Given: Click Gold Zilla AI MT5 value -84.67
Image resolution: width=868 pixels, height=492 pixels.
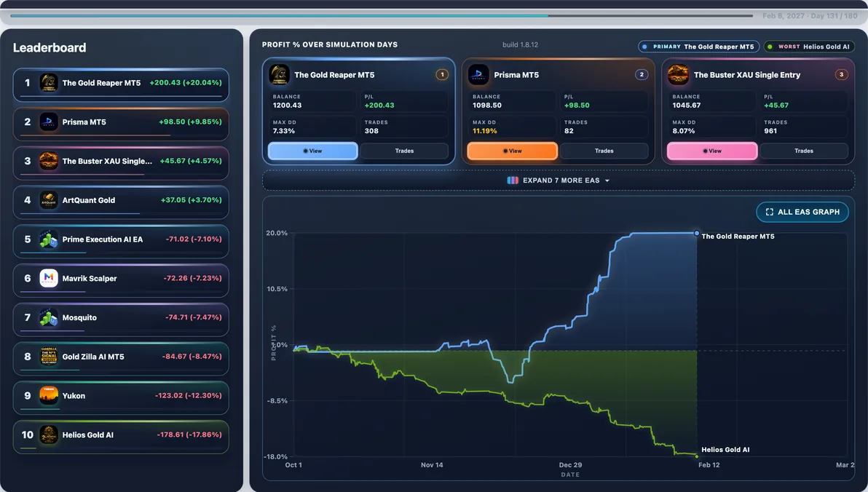Looking at the screenshot, I should click(x=193, y=357).
